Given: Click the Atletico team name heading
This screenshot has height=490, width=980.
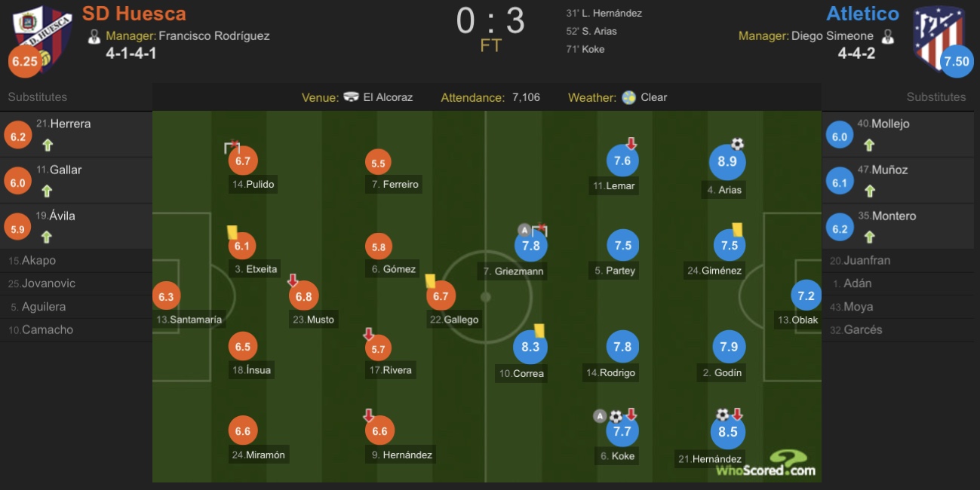Looking at the screenshot, I should 862,14.
